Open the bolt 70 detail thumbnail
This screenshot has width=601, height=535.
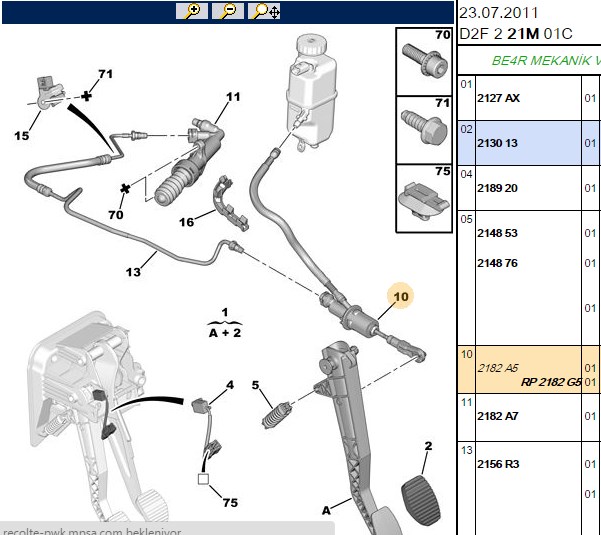tap(424, 62)
